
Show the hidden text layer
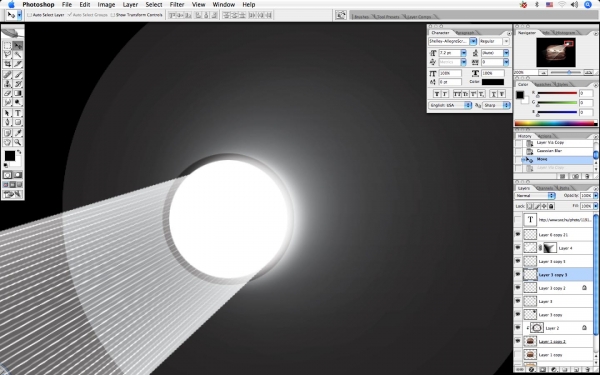518,220
